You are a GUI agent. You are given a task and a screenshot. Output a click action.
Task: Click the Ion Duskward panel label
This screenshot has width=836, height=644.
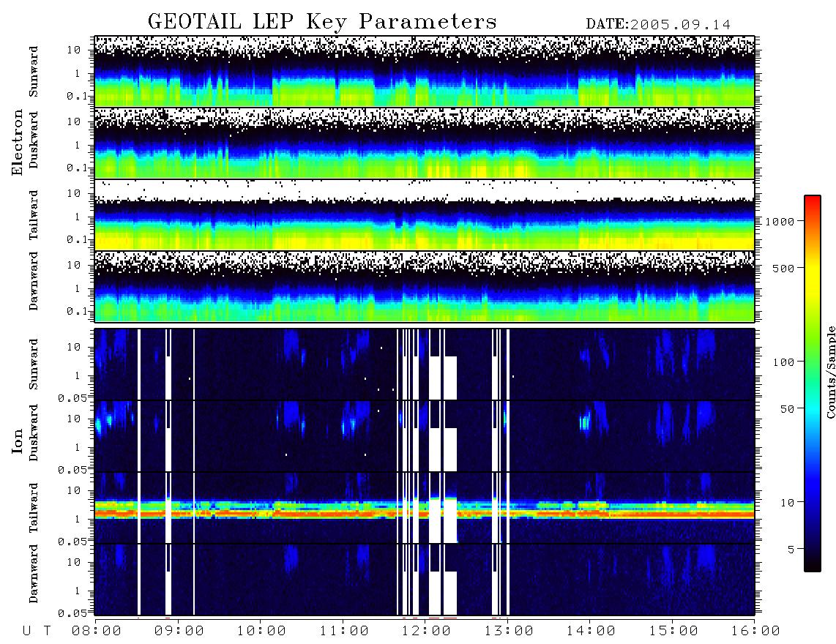(x=34, y=433)
